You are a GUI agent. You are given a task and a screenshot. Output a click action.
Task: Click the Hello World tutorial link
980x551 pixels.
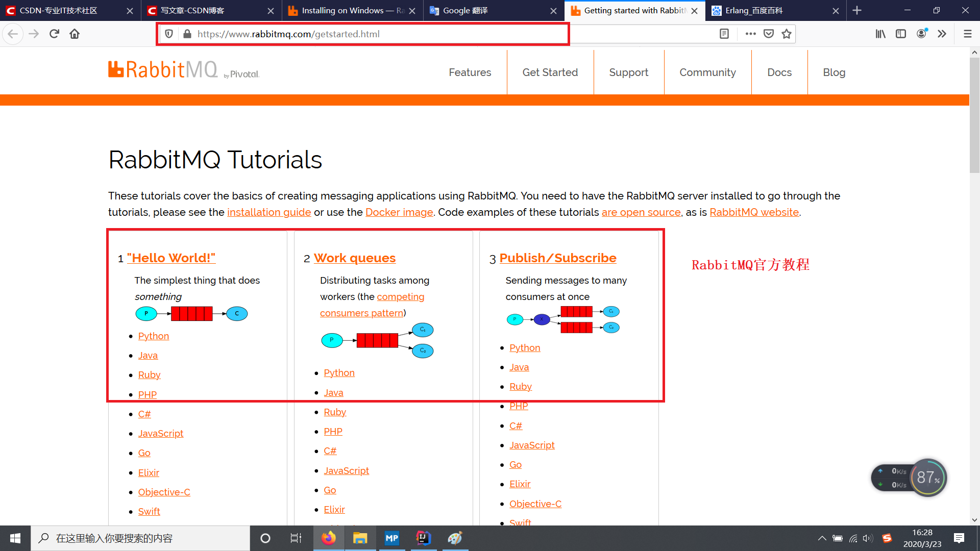pos(171,257)
